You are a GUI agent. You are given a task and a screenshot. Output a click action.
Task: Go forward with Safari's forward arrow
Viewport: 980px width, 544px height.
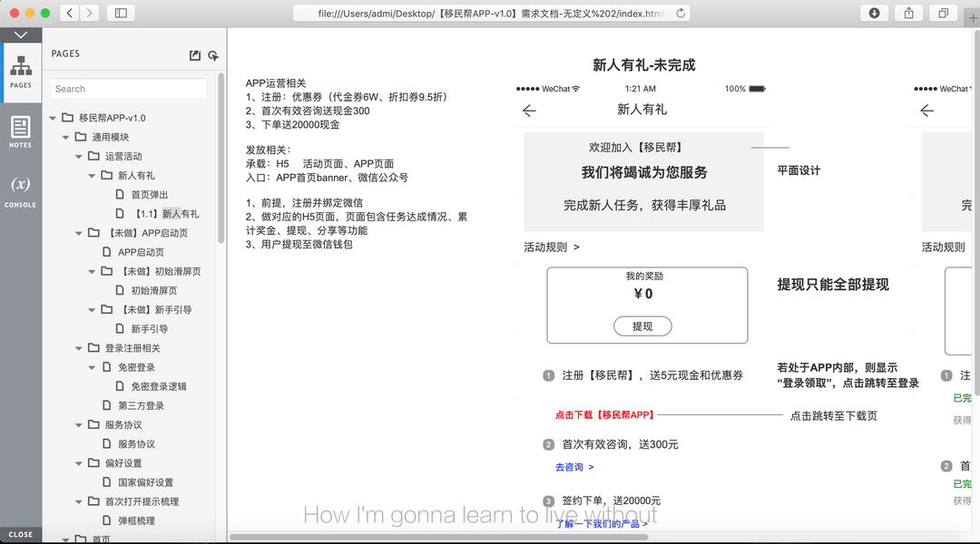pos(89,13)
